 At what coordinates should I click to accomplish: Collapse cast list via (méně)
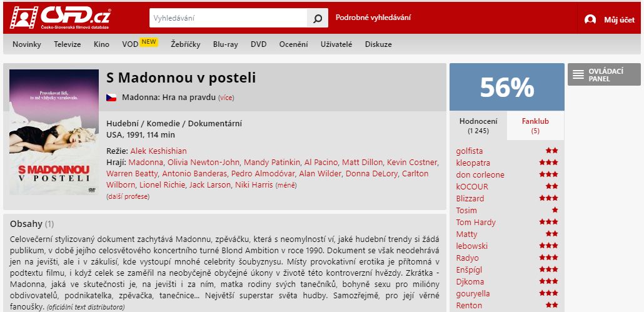[286, 185]
